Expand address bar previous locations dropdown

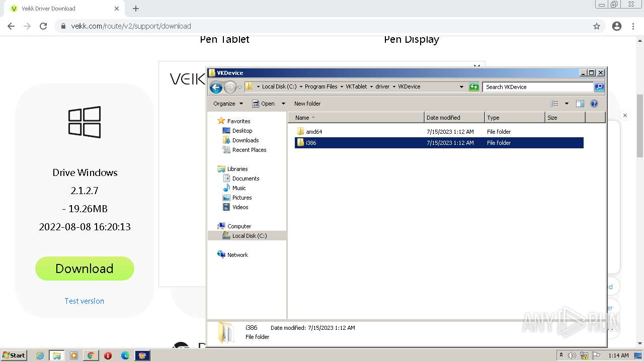click(461, 87)
